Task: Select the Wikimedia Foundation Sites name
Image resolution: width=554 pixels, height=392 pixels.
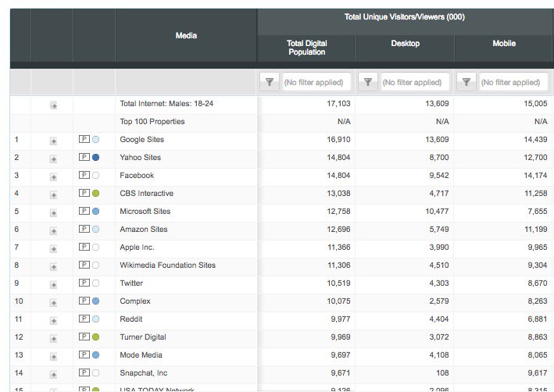Action: [168, 265]
